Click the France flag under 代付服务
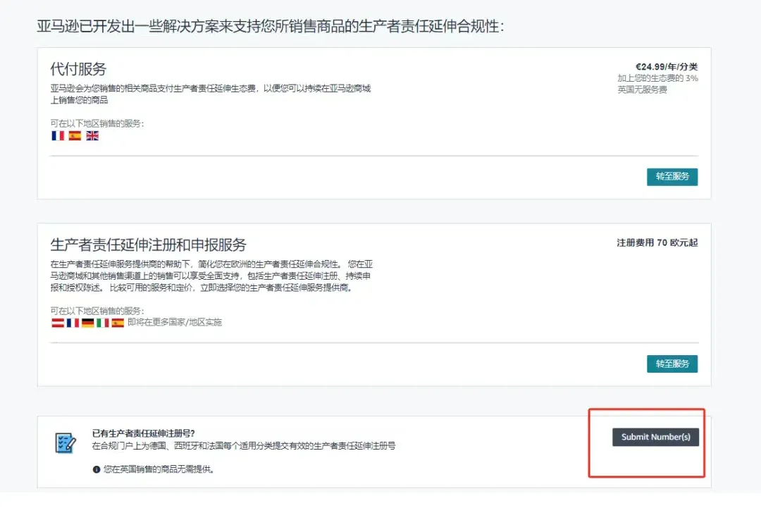This screenshot has width=761, height=532. pyautogui.click(x=58, y=136)
